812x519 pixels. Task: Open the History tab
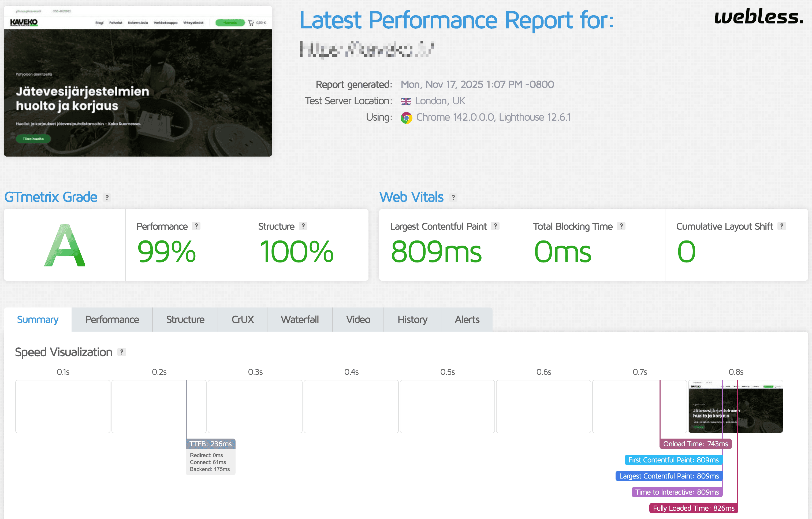pyautogui.click(x=412, y=319)
